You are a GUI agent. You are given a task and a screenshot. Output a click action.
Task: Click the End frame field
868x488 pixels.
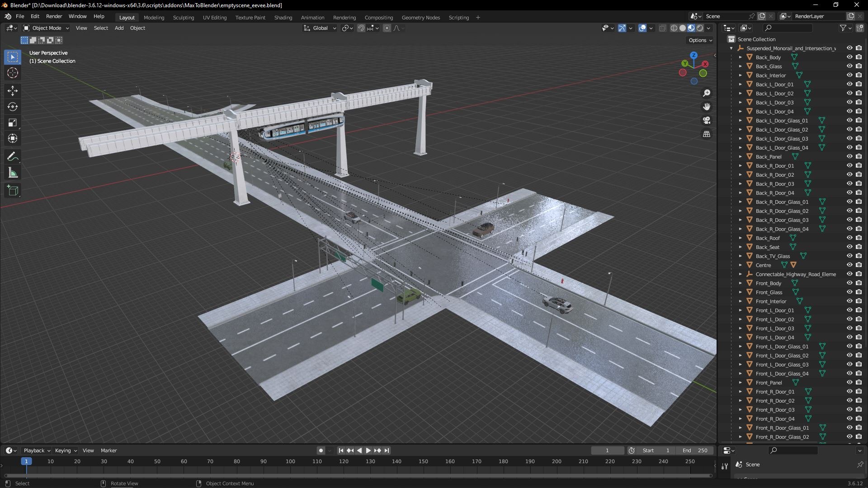pos(695,450)
